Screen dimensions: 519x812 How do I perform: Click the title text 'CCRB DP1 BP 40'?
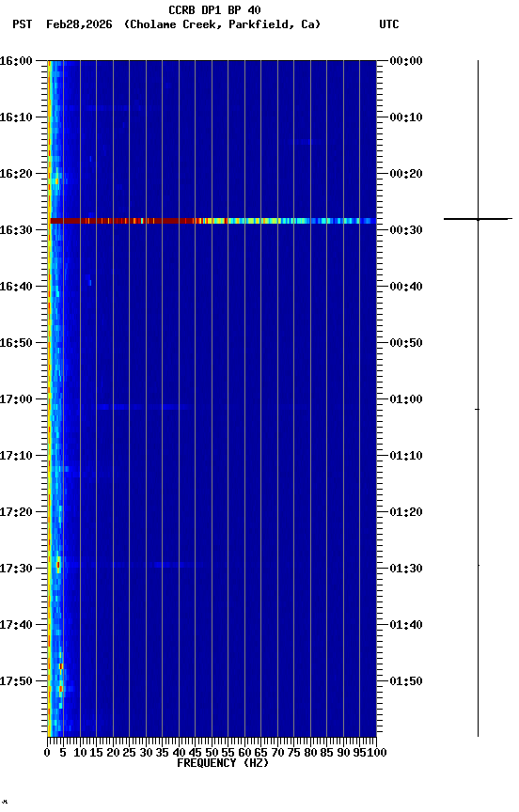pyautogui.click(x=214, y=9)
